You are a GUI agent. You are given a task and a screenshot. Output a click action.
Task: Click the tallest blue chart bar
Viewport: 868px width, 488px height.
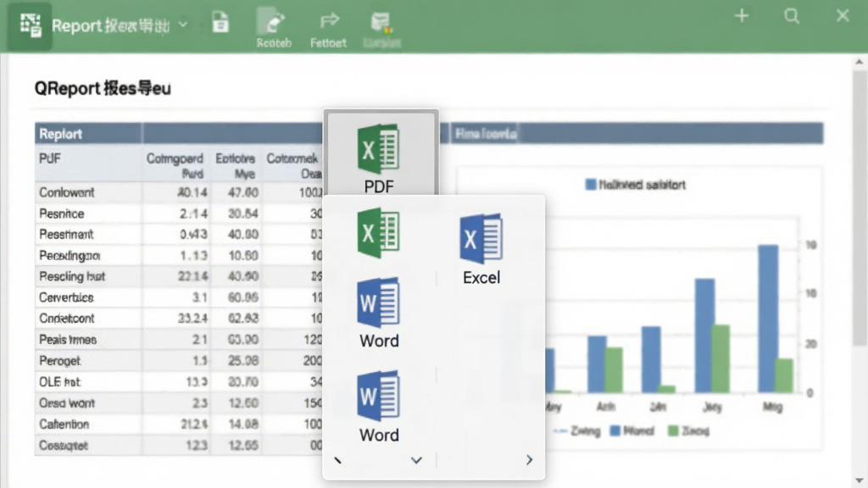click(x=768, y=319)
